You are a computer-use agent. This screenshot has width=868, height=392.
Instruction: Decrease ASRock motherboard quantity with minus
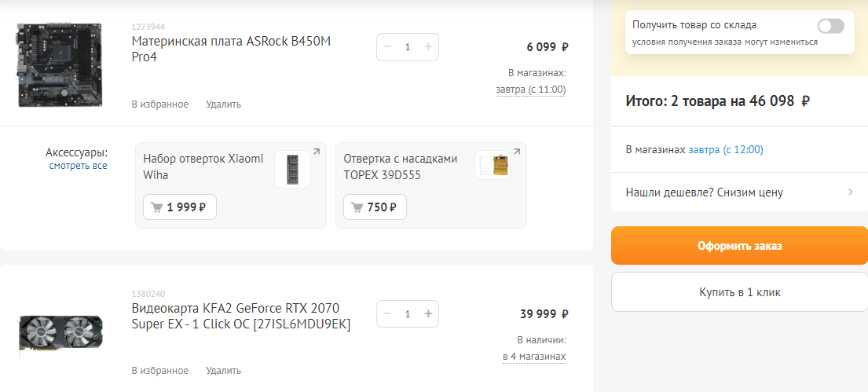click(387, 47)
